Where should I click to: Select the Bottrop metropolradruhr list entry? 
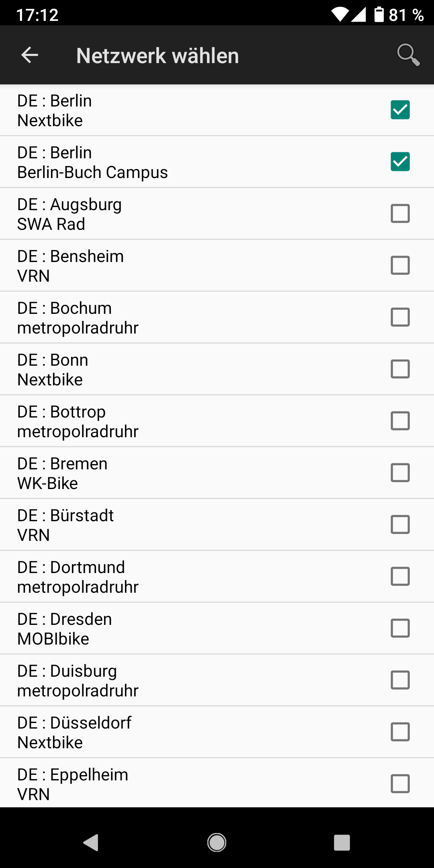pyautogui.click(x=161, y=421)
